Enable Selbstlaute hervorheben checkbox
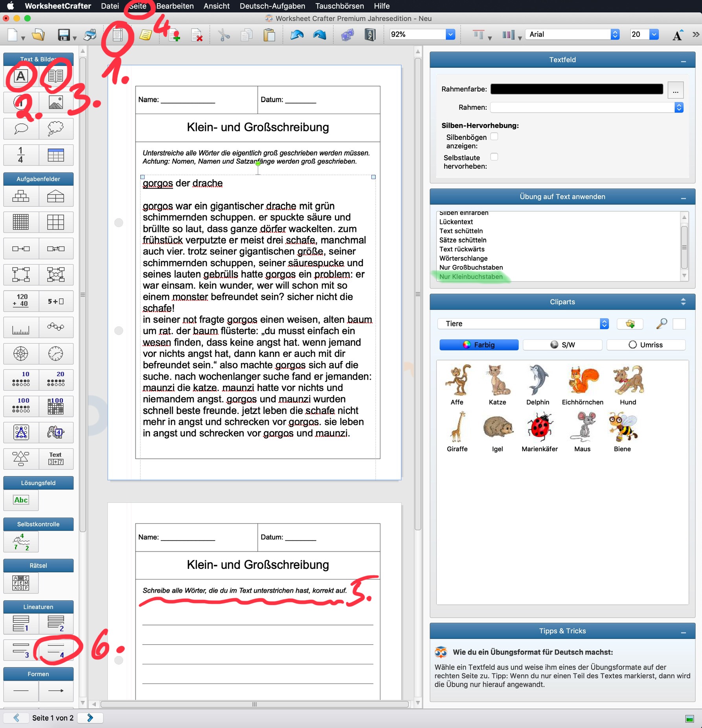The height and width of the screenshot is (728, 702). (x=494, y=157)
